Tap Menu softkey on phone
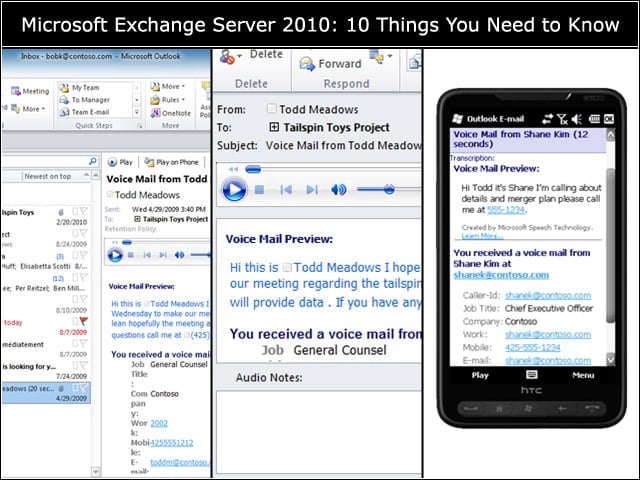 click(x=583, y=375)
